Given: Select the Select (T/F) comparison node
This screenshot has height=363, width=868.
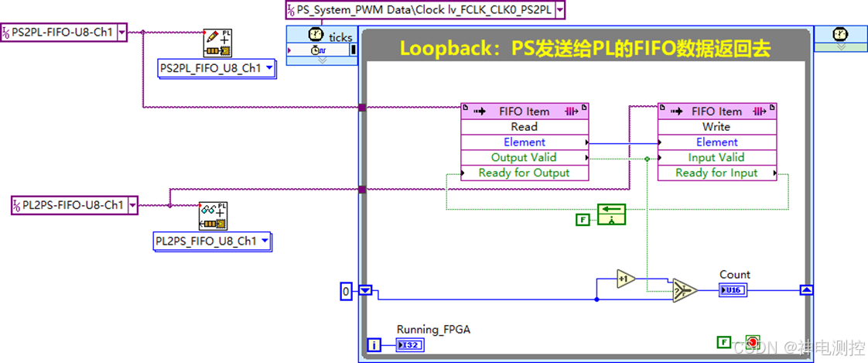Looking at the screenshot, I should (684, 289).
